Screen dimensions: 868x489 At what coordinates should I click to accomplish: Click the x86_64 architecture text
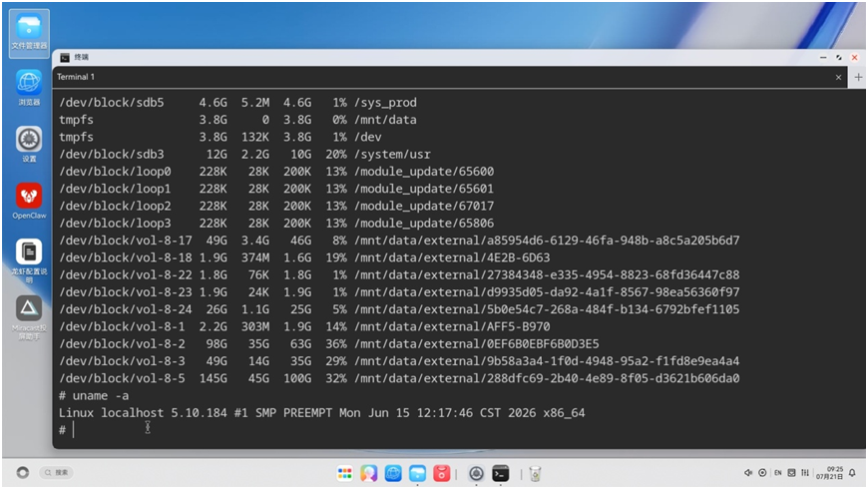(564, 412)
